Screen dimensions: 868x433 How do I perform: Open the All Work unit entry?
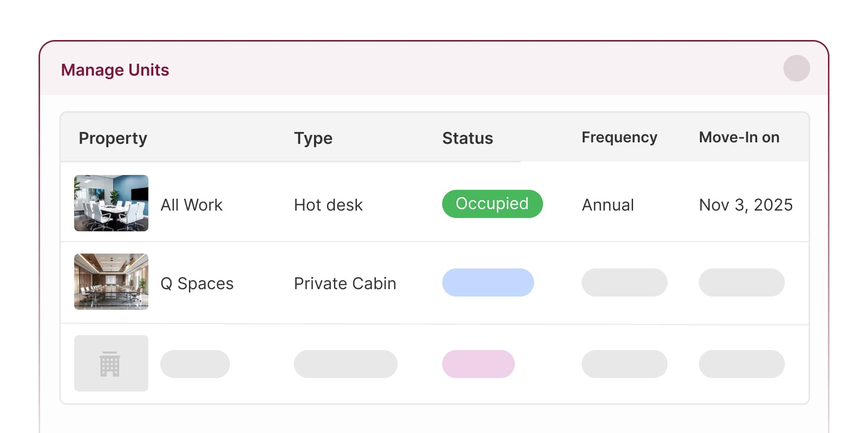(192, 205)
